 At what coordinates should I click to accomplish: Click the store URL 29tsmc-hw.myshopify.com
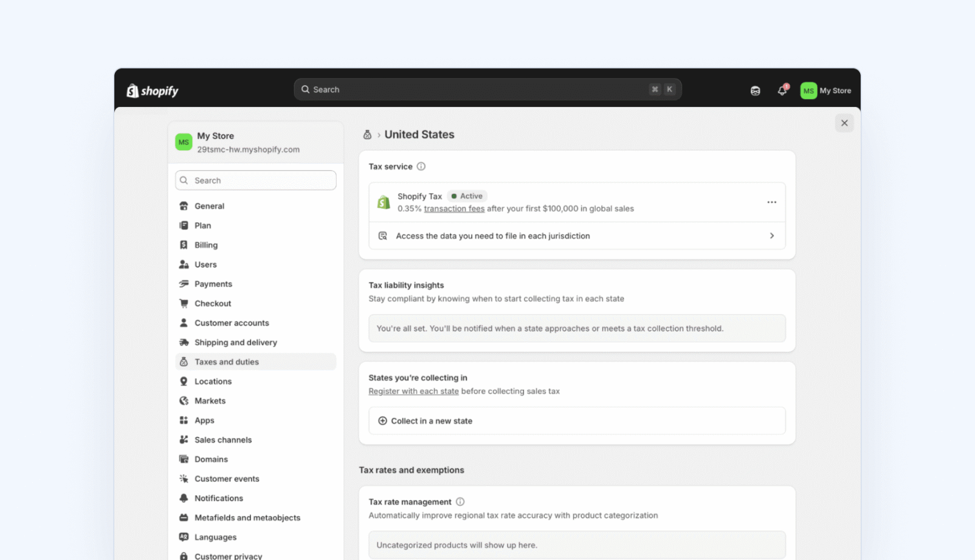click(248, 149)
